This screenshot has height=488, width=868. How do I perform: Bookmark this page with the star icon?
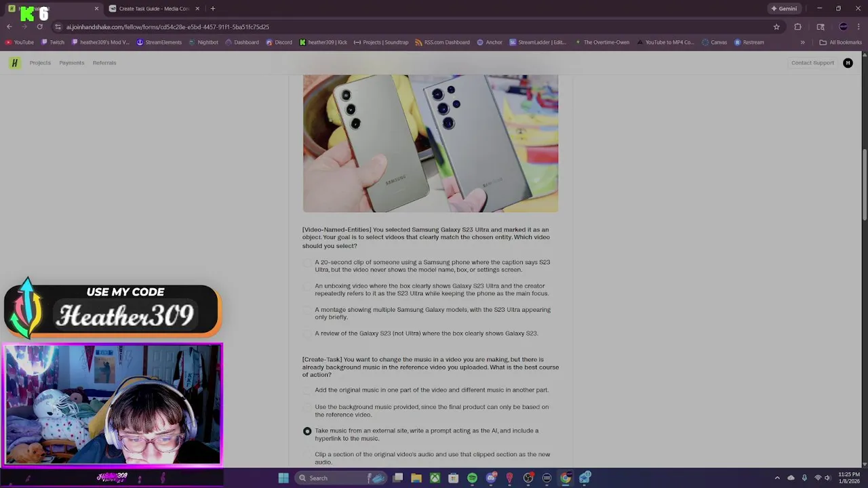point(776,26)
